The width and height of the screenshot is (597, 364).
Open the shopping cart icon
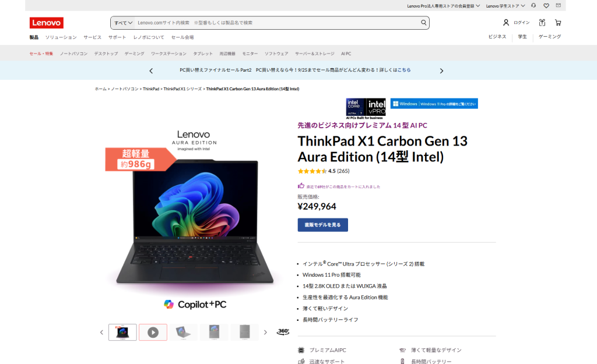(x=558, y=23)
